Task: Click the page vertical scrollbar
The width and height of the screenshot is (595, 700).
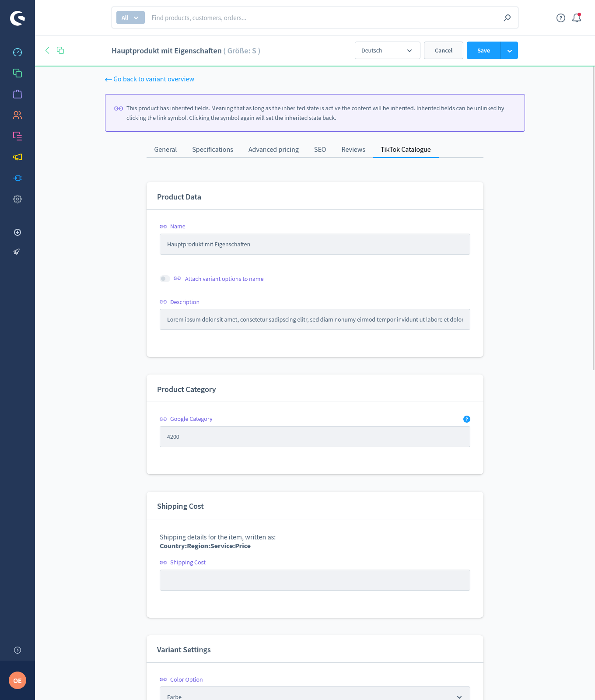Action: tap(593, 218)
